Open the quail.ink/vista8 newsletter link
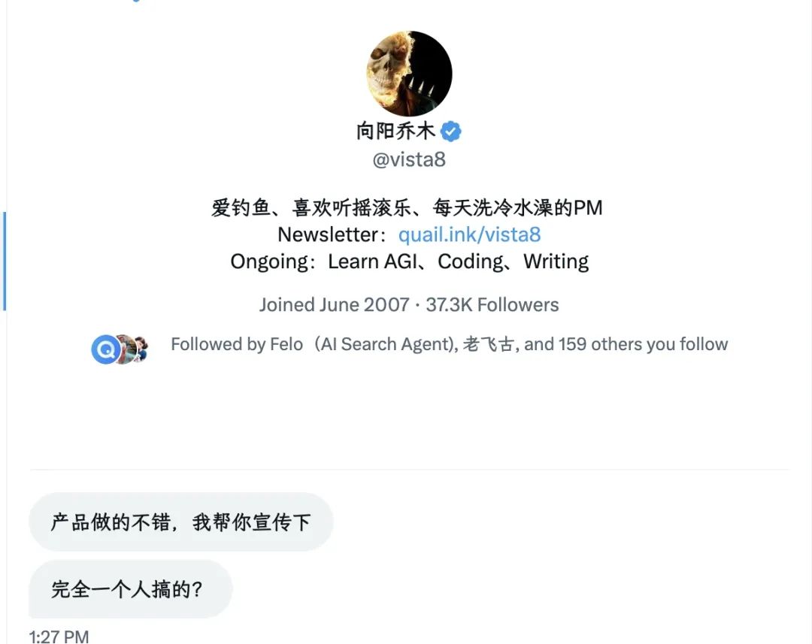The width and height of the screenshot is (812, 644). click(x=469, y=234)
